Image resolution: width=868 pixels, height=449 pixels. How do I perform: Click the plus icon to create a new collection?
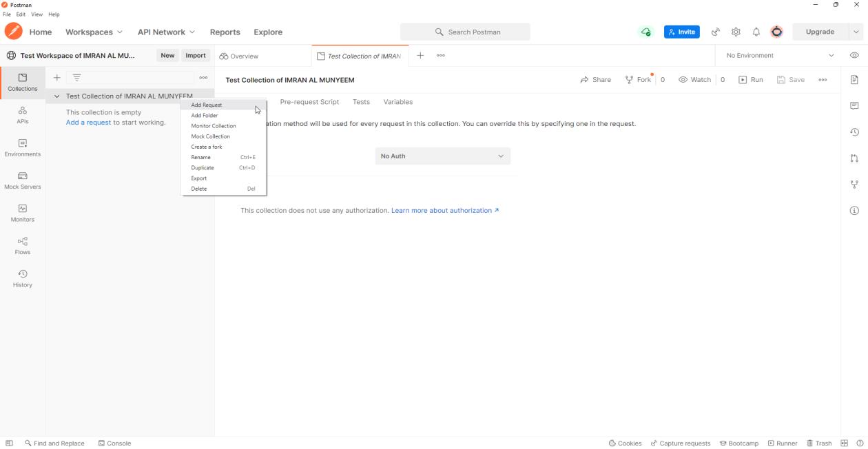57,78
